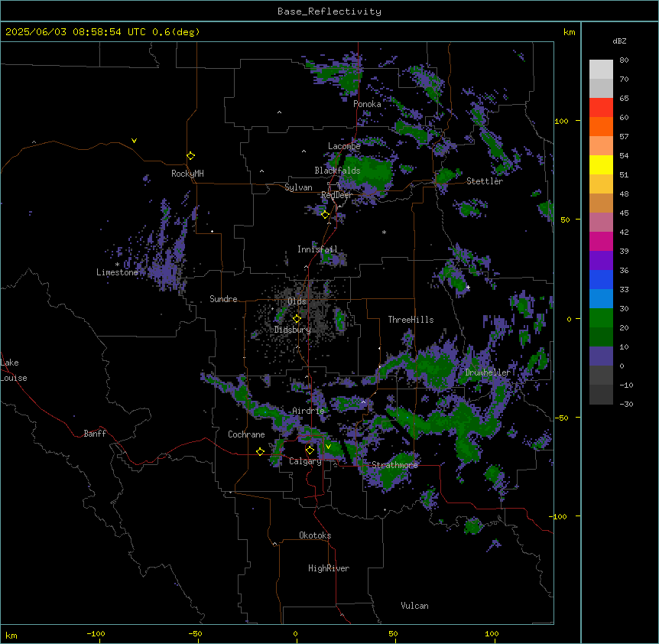
Task: Click the Vulcan city label
Action: click(x=414, y=606)
